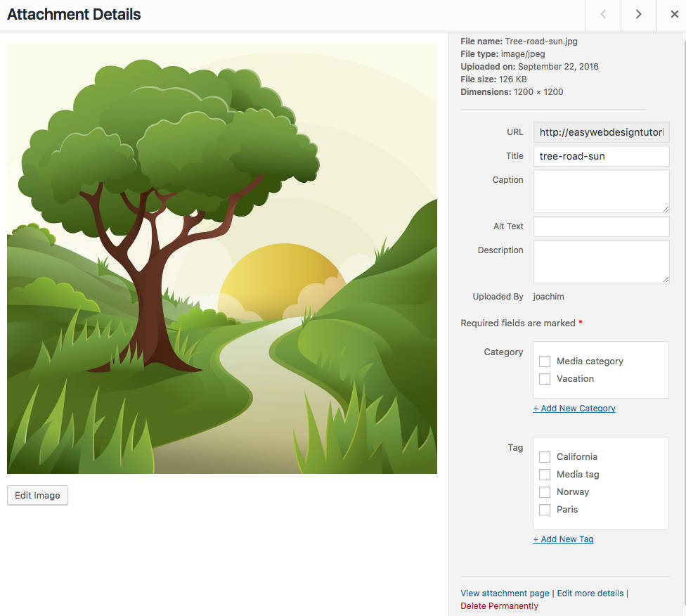Image resolution: width=686 pixels, height=616 pixels.
Task: Click the tree road sun image preview
Action: (x=222, y=259)
